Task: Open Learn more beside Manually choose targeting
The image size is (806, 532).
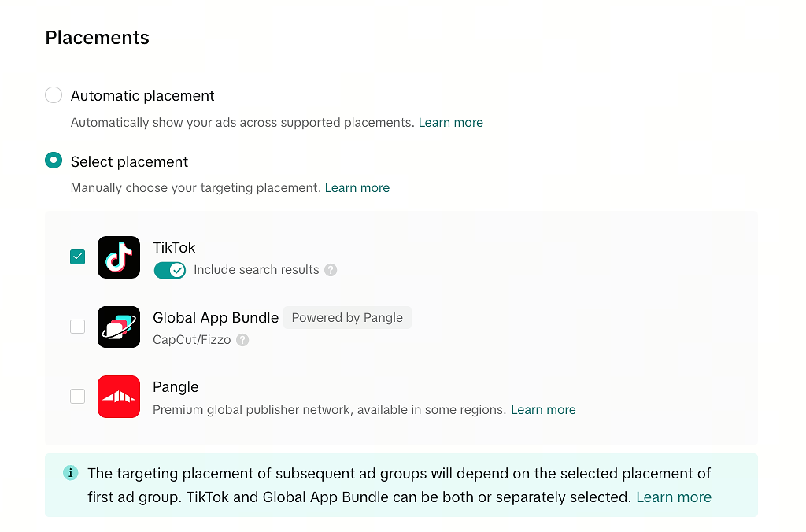Action: (357, 187)
